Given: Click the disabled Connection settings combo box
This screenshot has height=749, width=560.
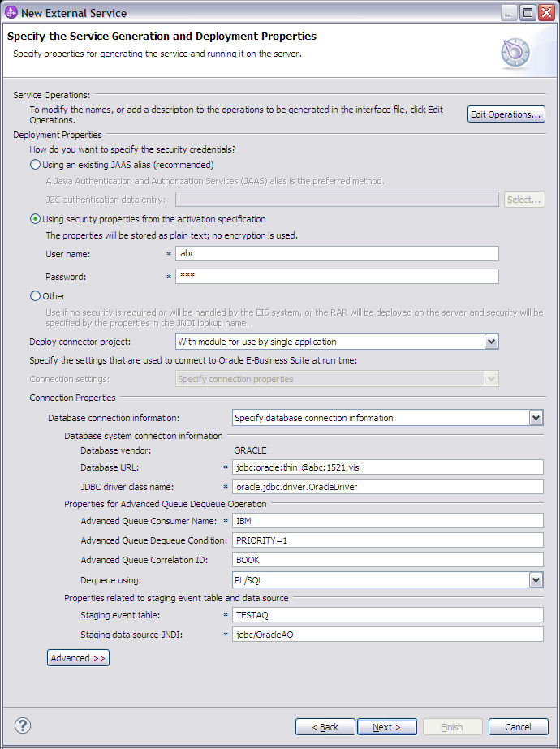Looking at the screenshot, I should [x=337, y=379].
